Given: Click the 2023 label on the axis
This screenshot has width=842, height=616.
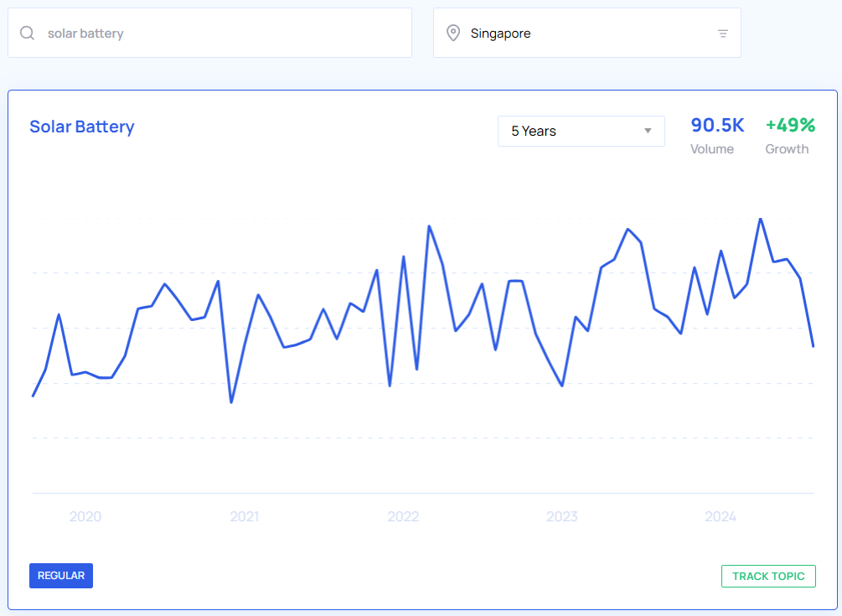Looking at the screenshot, I should click(561, 517).
